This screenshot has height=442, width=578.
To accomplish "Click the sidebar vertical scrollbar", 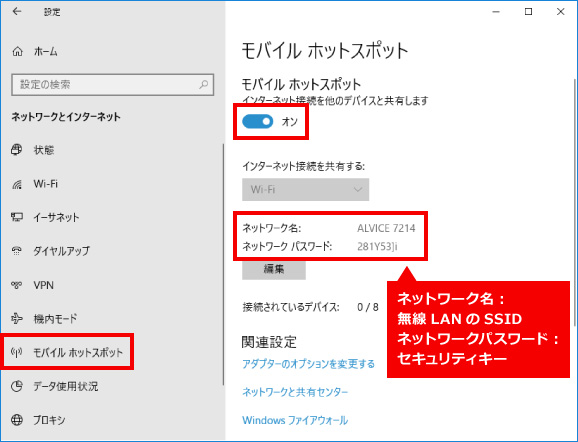I will (x=223, y=264).
